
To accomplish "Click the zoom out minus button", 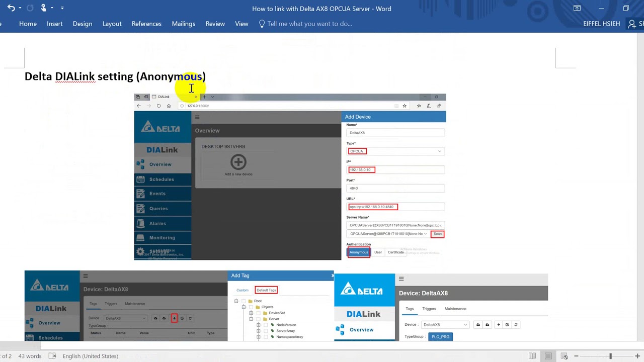I will [x=577, y=356].
